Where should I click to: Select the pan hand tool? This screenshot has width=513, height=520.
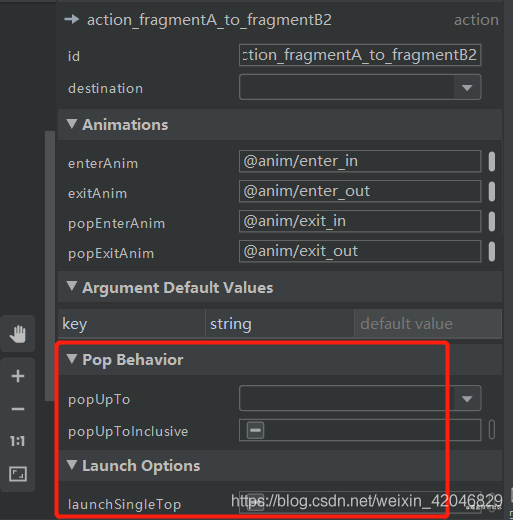click(x=18, y=334)
